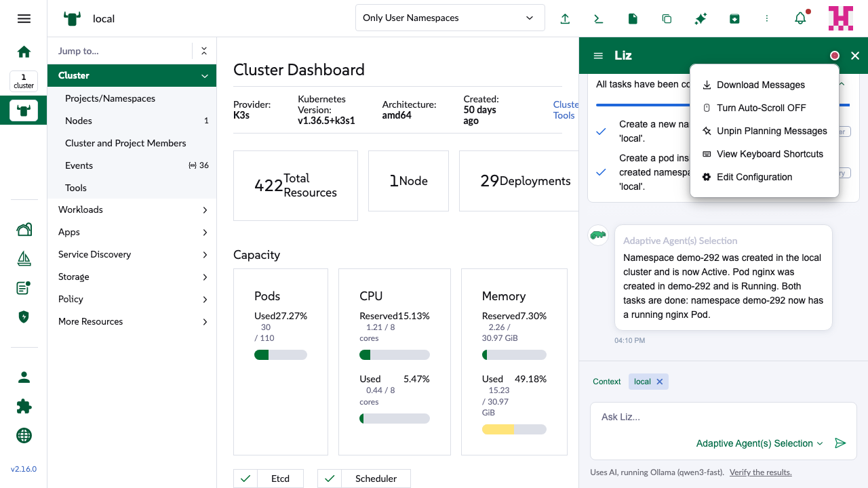
Task: Open the notifications bell
Action: point(801,18)
